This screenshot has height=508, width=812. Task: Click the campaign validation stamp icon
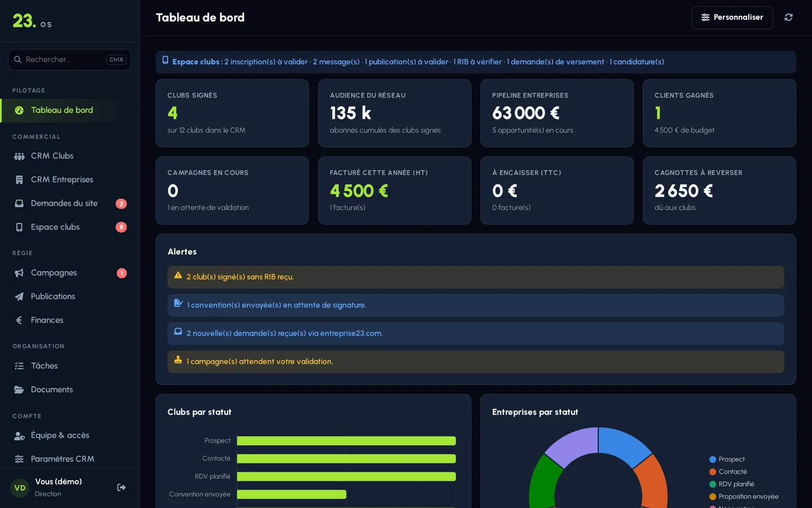[178, 360]
